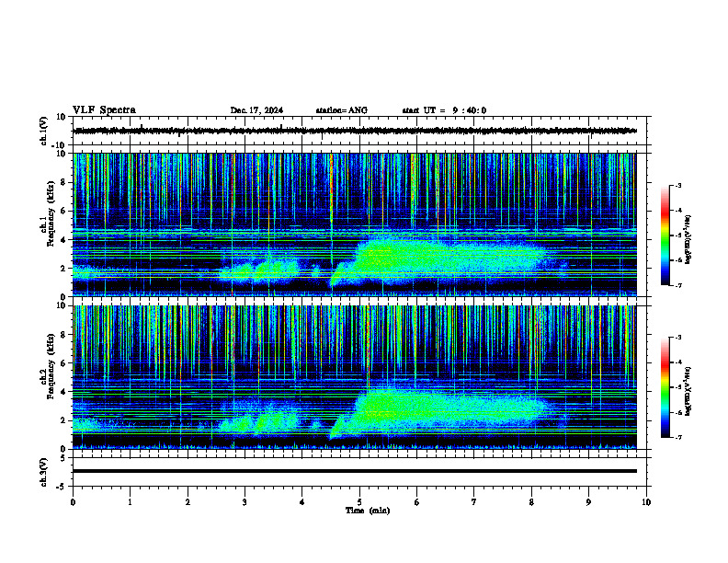Click the "start UT = 9:40:0" label
Screen dimensions: 728x563
[444, 110]
